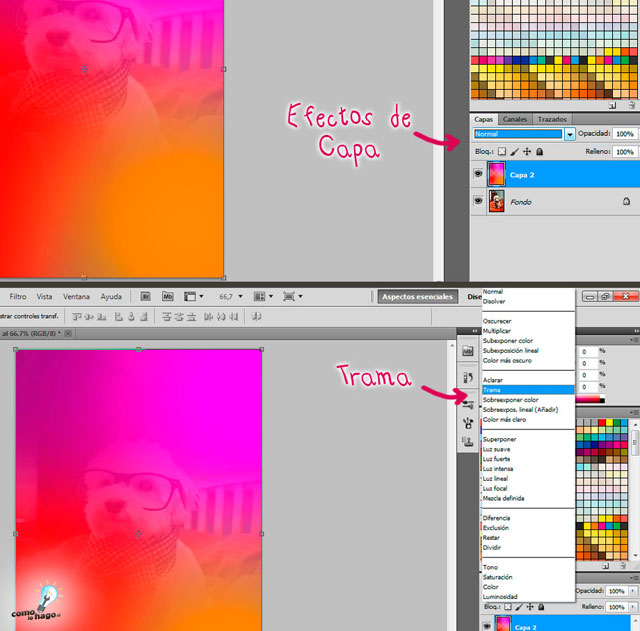Screen dimensions: 640x631
Task: Click the distribute bottom edges icon
Action: pos(191,317)
